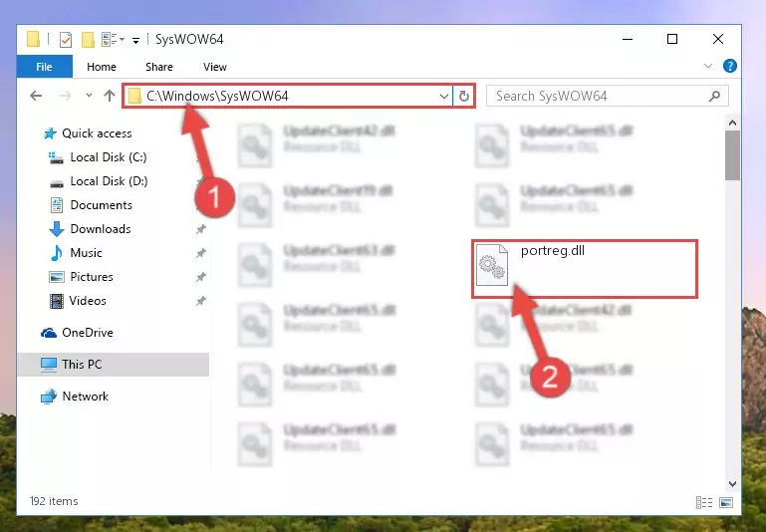The image size is (766, 532).
Task: Click the scroll down arrow of file list
Action: point(732,483)
